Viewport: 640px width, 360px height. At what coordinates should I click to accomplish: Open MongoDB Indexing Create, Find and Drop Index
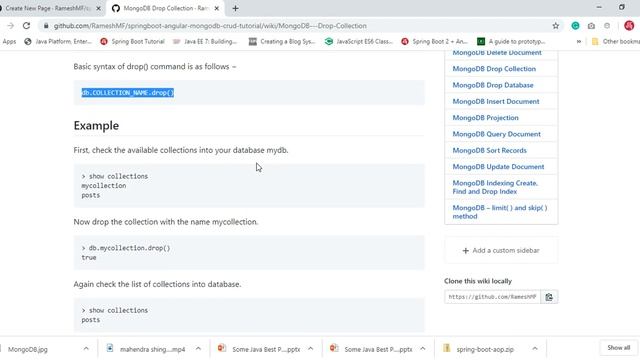[495, 187]
